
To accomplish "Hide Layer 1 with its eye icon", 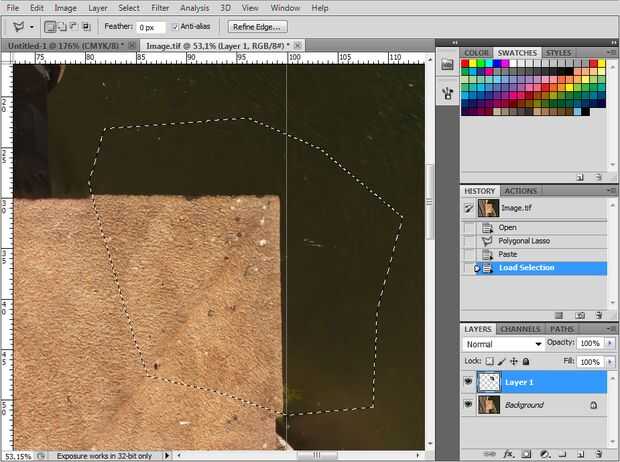I will 468,382.
